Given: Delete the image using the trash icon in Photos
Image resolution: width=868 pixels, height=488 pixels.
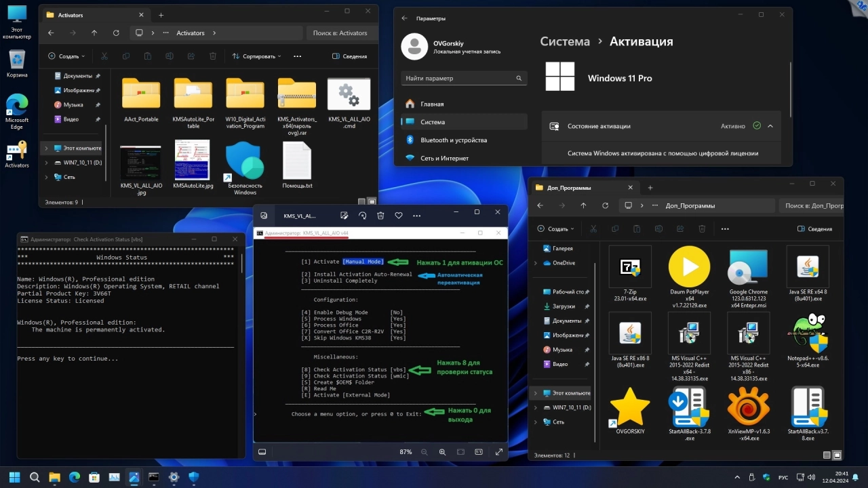Looking at the screenshot, I should [380, 216].
